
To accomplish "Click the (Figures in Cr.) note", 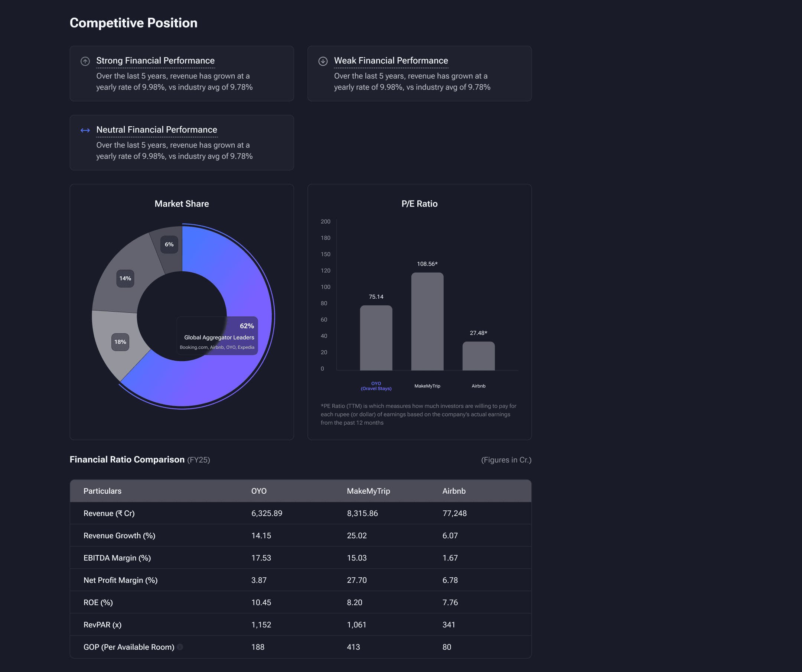I will click(506, 460).
